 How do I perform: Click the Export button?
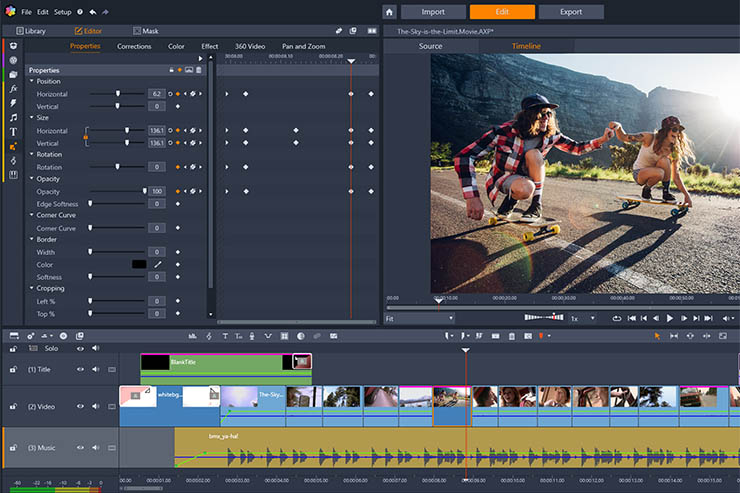(x=571, y=12)
